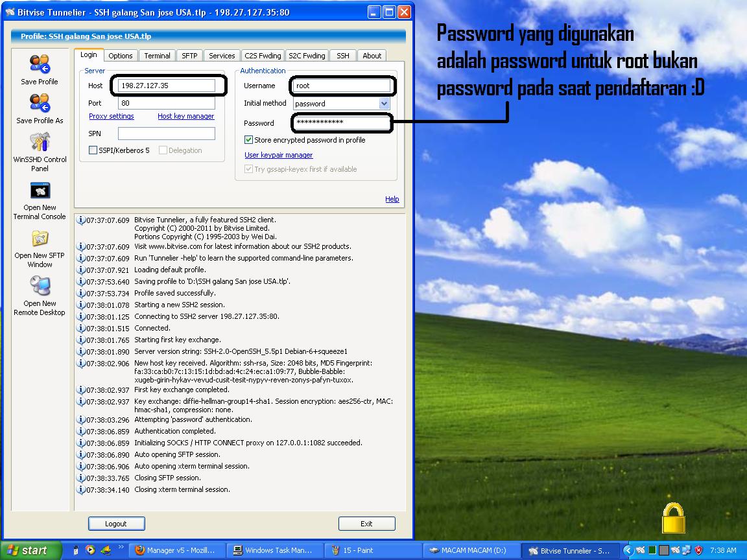Switch to the SSH tab

point(343,56)
